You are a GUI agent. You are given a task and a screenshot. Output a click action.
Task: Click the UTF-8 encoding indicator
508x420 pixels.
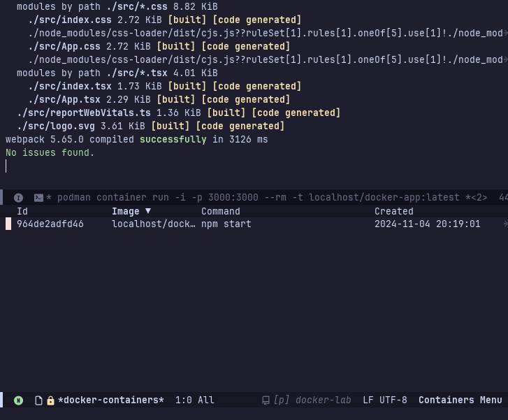[x=393, y=400]
